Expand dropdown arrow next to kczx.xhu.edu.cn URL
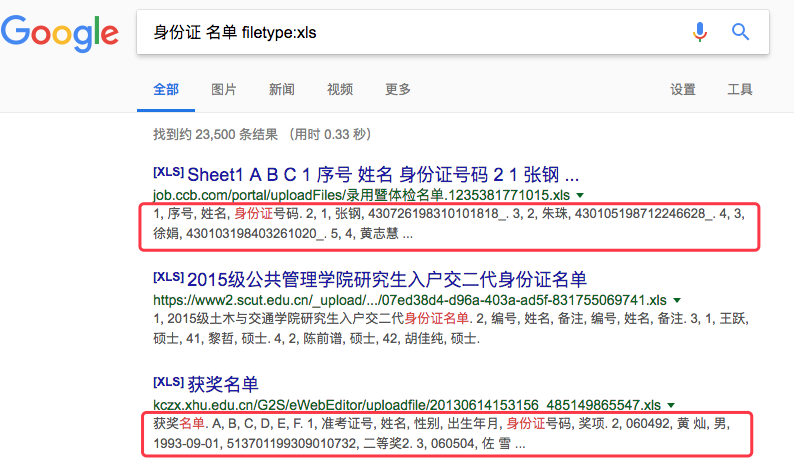 tap(671, 405)
